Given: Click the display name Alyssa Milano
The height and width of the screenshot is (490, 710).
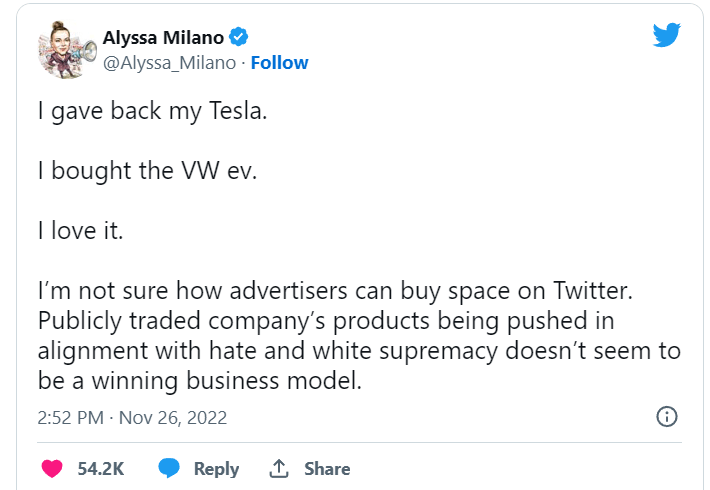Looking at the screenshot, I should point(163,38).
